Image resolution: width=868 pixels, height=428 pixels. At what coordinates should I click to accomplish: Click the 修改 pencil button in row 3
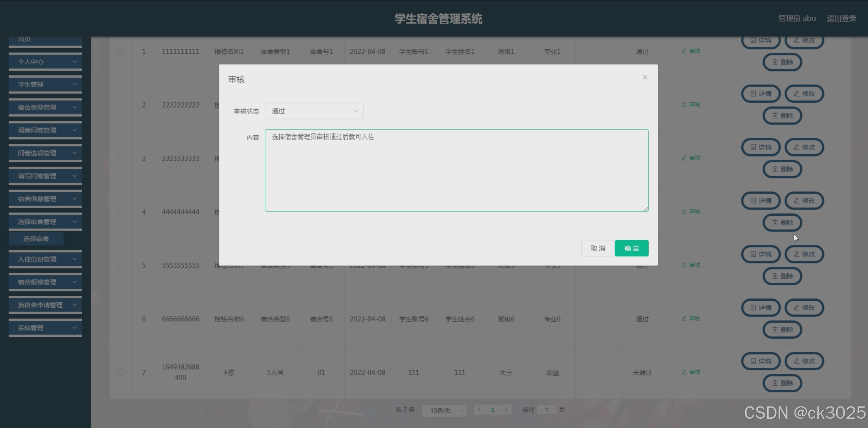(x=804, y=147)
